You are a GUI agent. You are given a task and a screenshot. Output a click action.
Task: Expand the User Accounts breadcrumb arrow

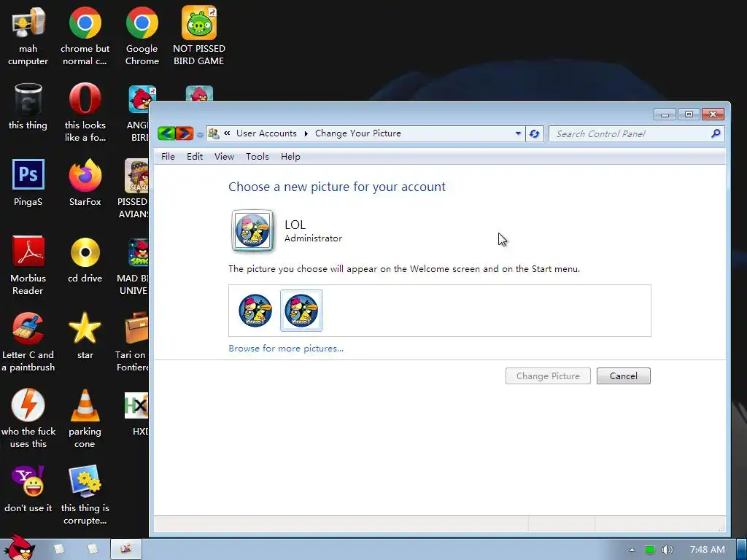point(306,134)
